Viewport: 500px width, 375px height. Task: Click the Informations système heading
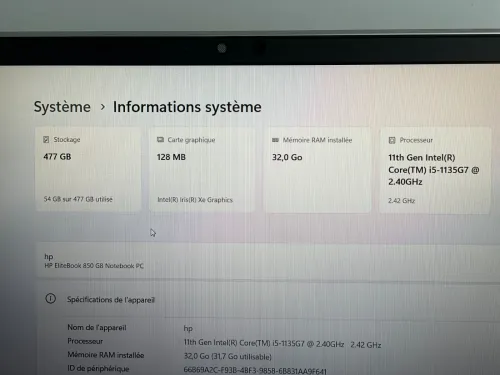(x=187, y=107)
